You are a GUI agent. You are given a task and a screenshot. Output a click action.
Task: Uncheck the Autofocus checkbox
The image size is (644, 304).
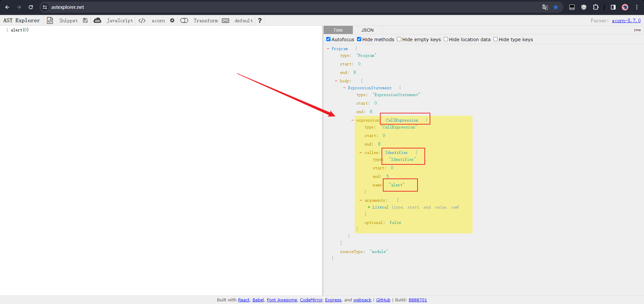tap(328, 39)
